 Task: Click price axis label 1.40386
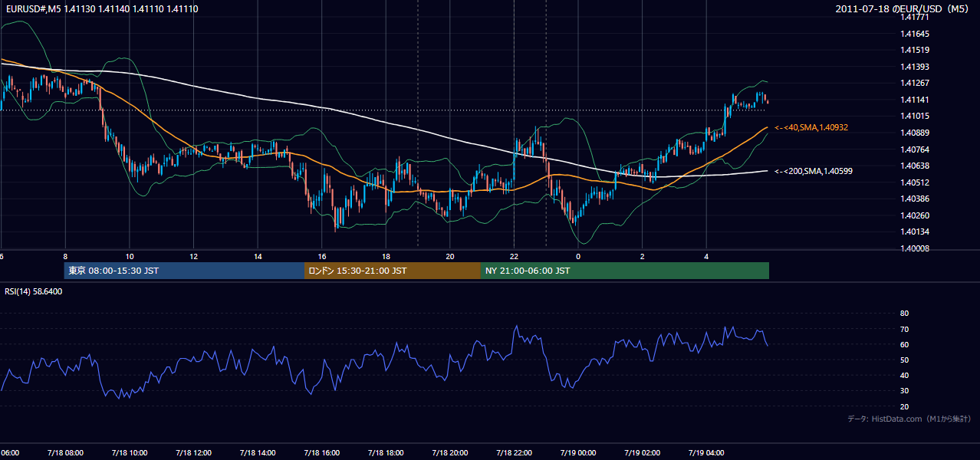(916, 199)
